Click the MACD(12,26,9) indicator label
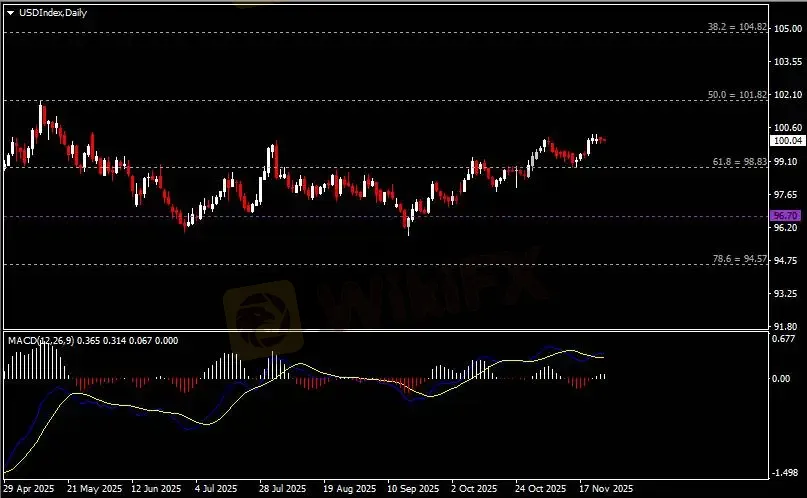807x498 pixels. coord(41,341)
